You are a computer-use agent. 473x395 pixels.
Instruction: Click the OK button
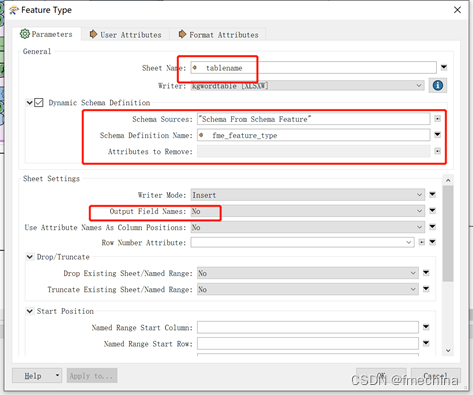tap(381, 376)
